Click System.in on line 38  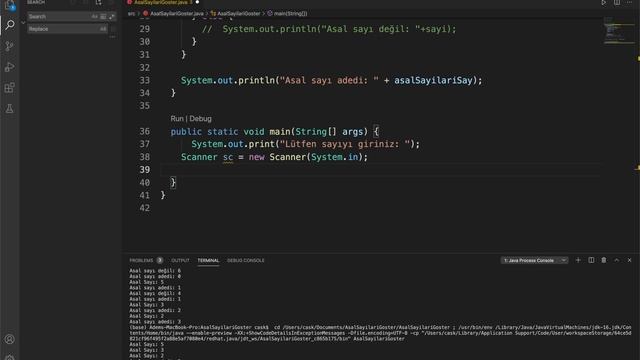(x=335, y=157)
